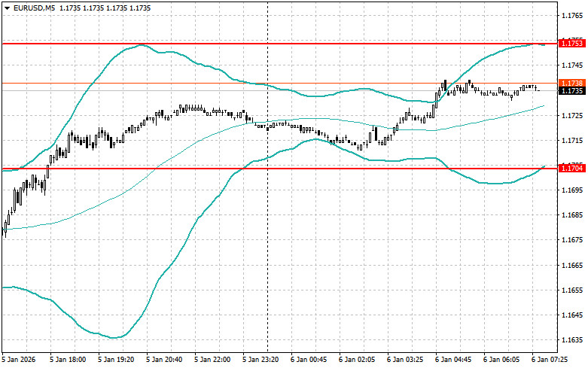588x368 pixels.
Task: Click the EURUSD,M5 chart title text
Action: 34,8
